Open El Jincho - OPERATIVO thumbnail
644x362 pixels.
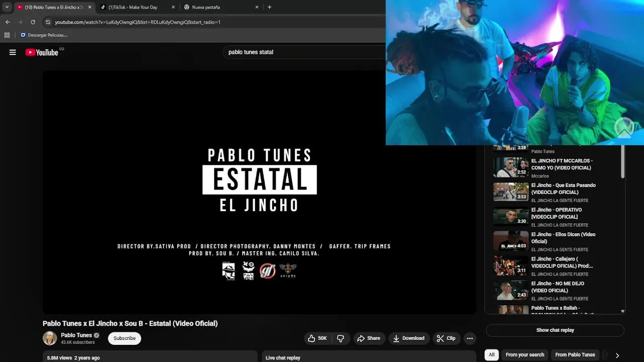pyautogui.click(x=511, y=217)
